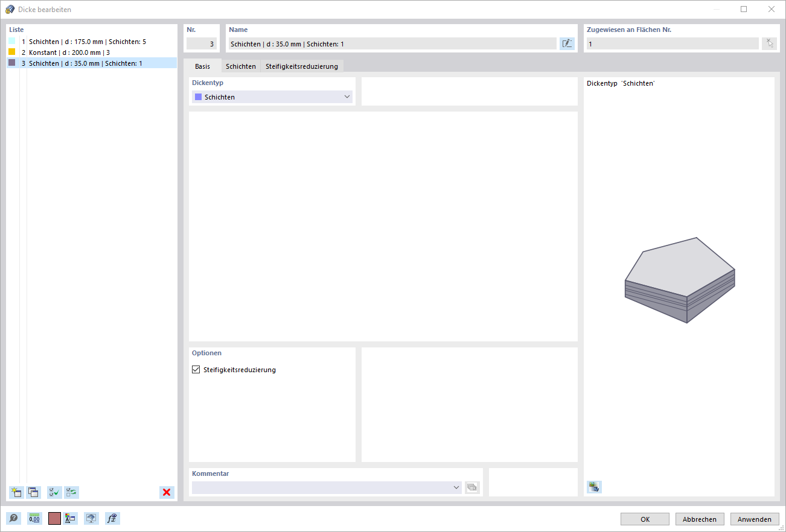The image size is (786, 532).
Task: Click the Nr. field showing 3
Action: (x=202, y=43)
